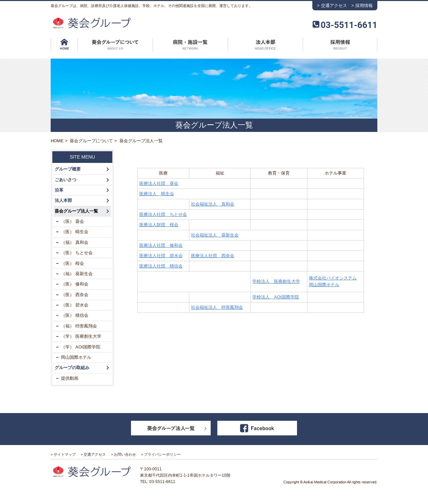Open 法人本部 navigation menu item
Viewport: 428px width, 504px height.
click(x=265, y=45)
